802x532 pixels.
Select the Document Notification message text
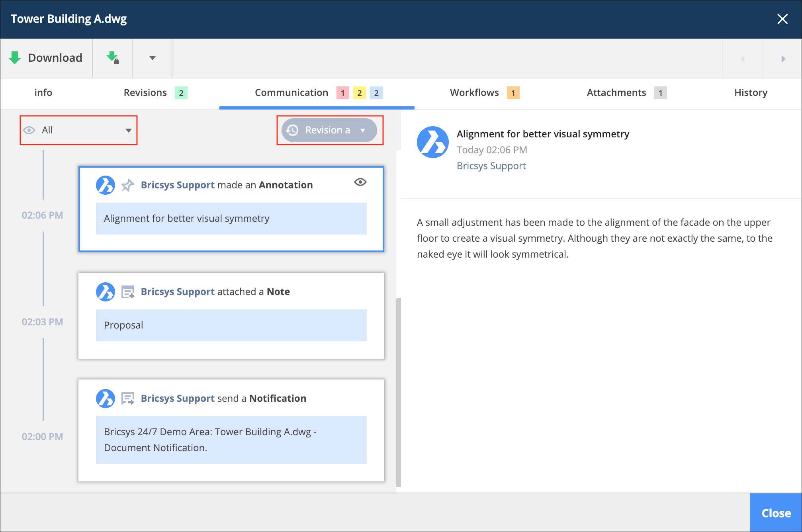tap(231, 440)
